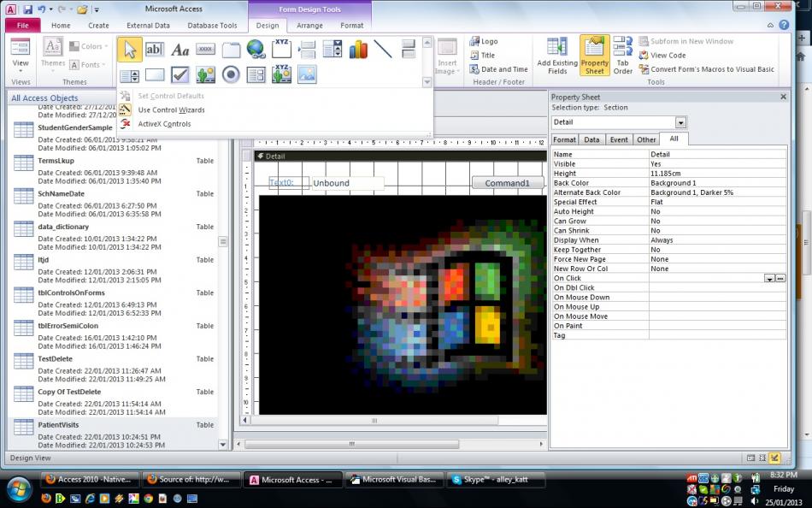Expand the Controls gallery More arrow
Viewport: 812px width, 508px height.
(427, 82)
